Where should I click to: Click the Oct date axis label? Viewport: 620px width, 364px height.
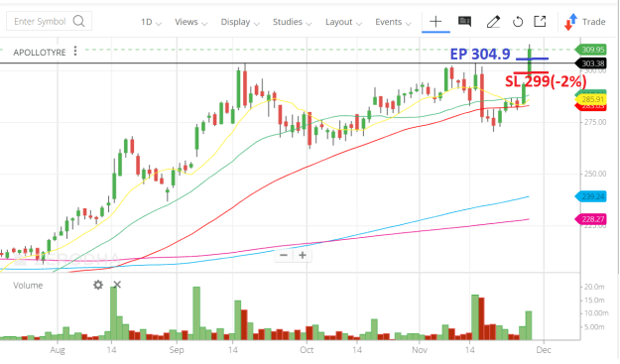(307, 350)
